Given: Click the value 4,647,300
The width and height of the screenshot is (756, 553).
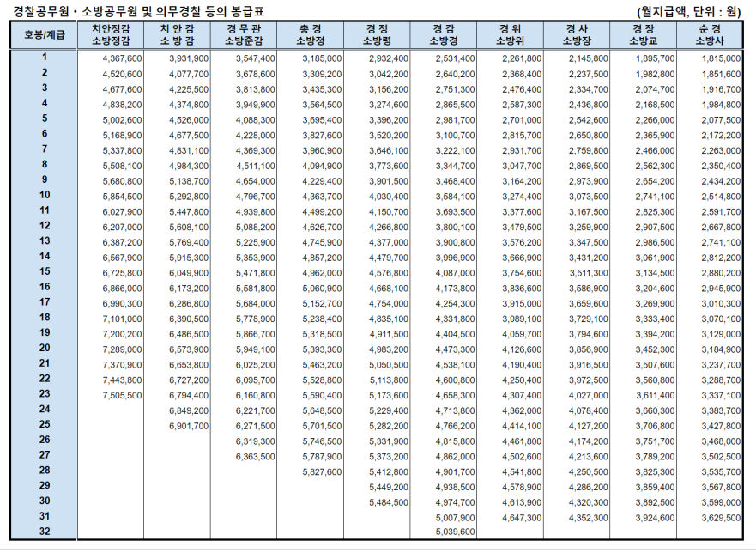Looking at the screenshot, I should [x=522, y=519].
